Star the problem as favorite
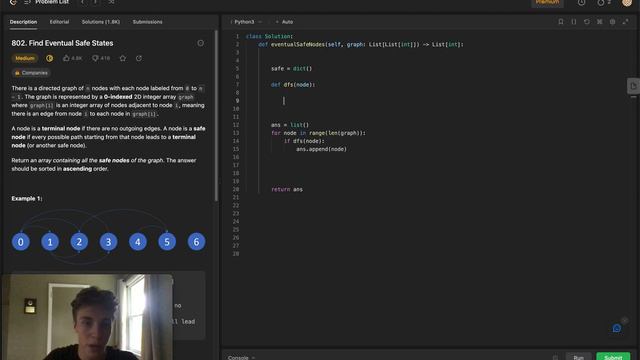Viewport: 640px width, 360px height. [122, 58]
